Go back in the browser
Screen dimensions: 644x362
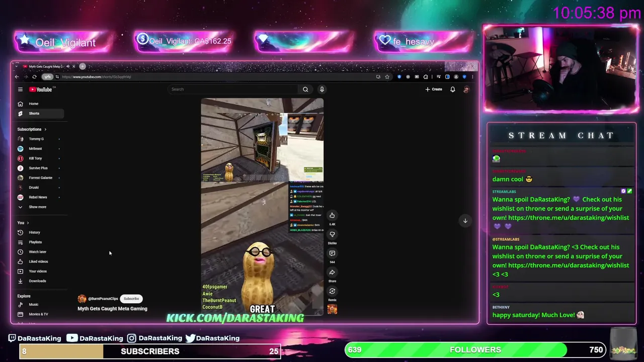point(17,77)
